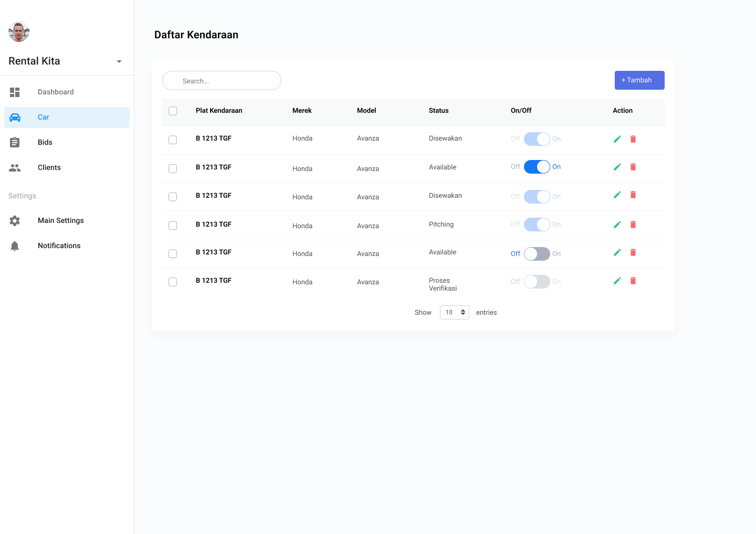756x534 pixels.
Task: Expand the Rental Kita dropdown arrow
Action: click(x=119, y=61)
